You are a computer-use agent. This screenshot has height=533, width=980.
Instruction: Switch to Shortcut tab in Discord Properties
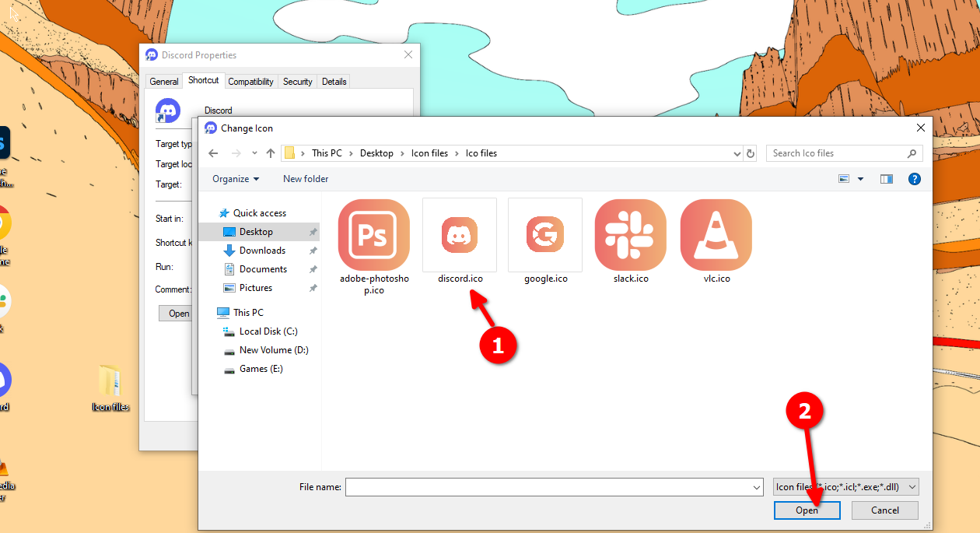click(x=204, y=80)
